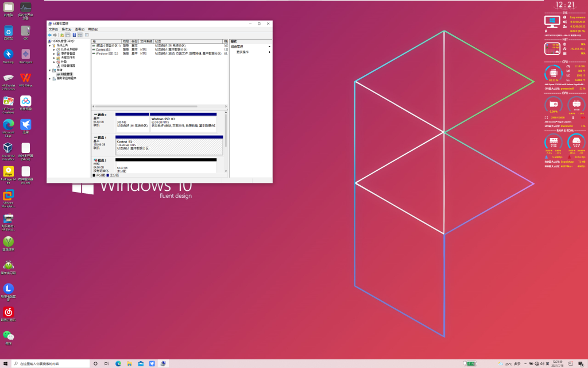This screenshot has height=368, width=588.
Task: Open File Explorer from the taskbar
Action: pos(129,363)
